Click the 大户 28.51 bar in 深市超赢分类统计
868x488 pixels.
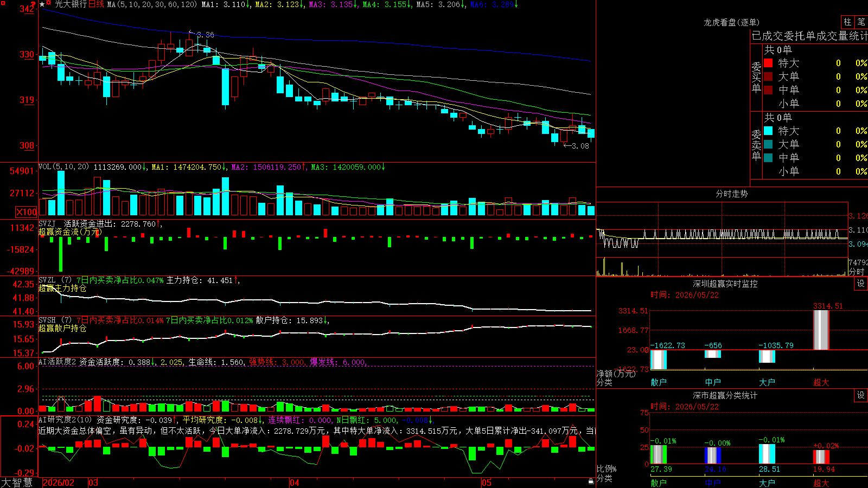pyautogui.click(x=767, y=454)
